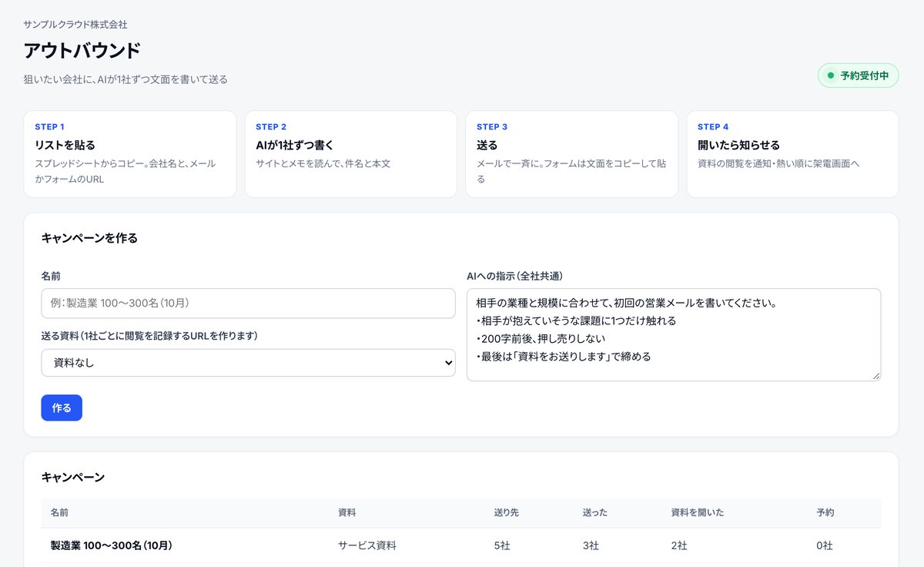The image size is (924, 567).
Task: Select the STEP 4 開いたら知らせる card
Action: coord(792,154)
